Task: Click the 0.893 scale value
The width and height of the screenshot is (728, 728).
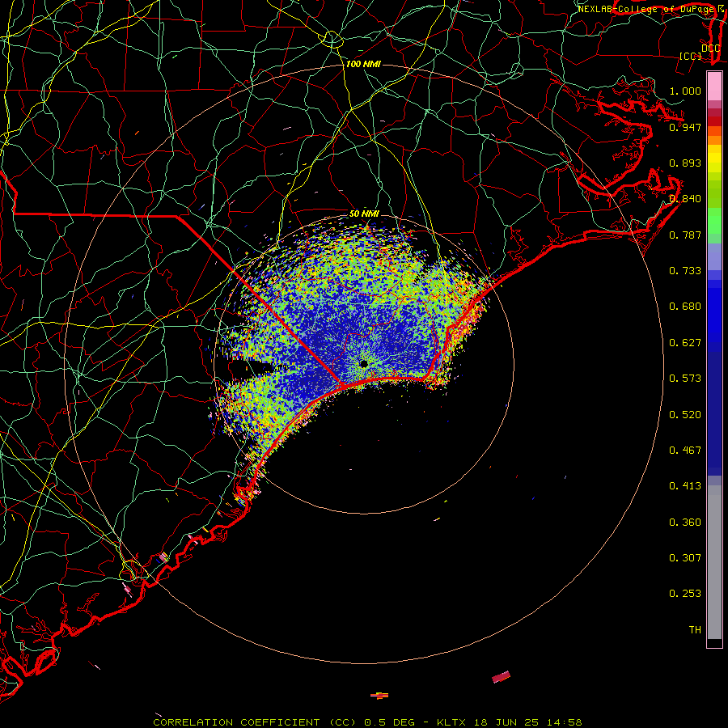Action: pos(685,163)
